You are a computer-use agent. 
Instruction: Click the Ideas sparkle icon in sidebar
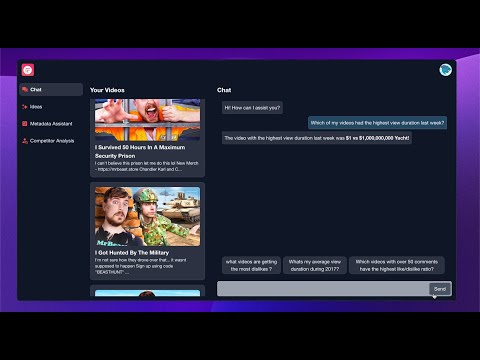(x=25, y=107)
